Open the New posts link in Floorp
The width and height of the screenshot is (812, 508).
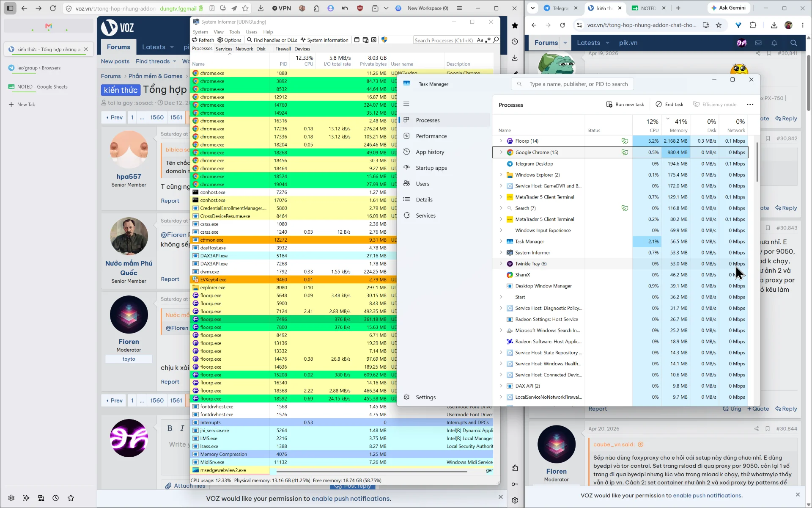point(115,61)
